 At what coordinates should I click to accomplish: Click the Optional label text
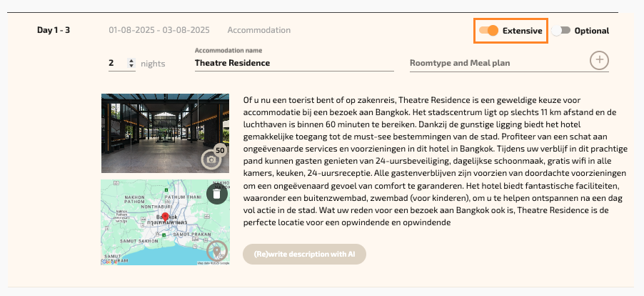pos(592,31)
